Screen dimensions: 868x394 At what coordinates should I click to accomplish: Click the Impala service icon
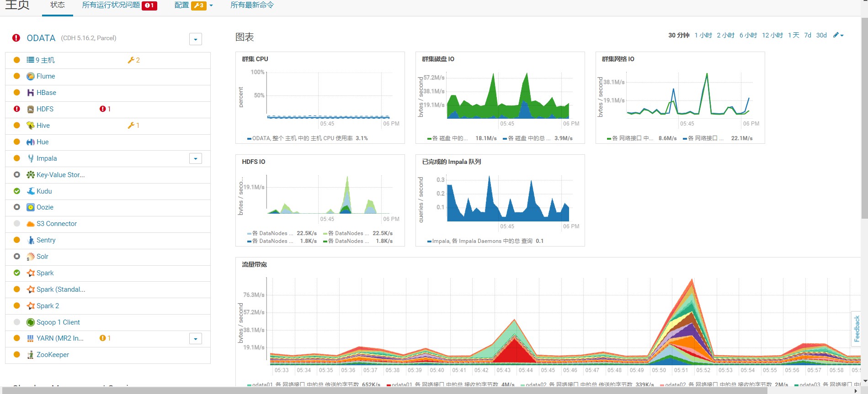[31, 158]
